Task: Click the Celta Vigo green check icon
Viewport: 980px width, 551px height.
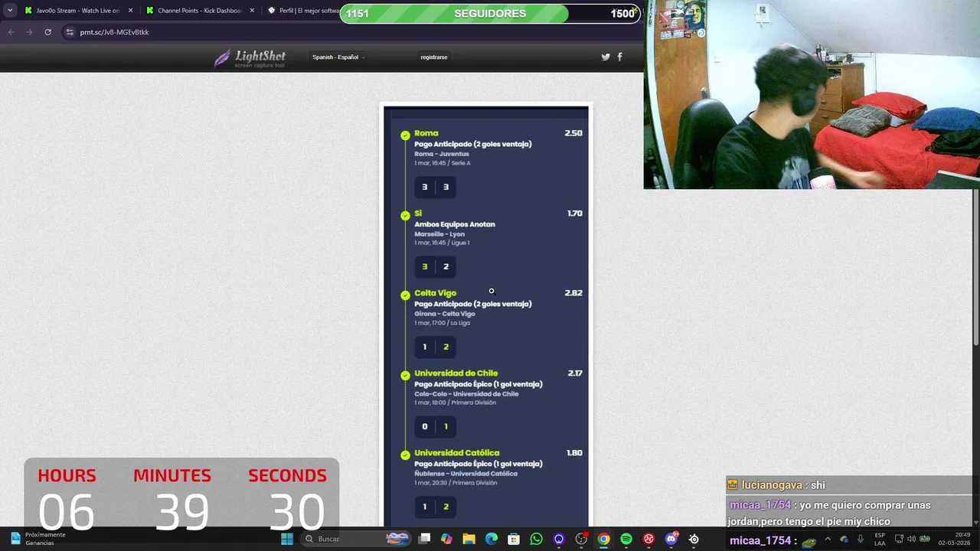Action: pyautogui.click(x=405, y=295)
